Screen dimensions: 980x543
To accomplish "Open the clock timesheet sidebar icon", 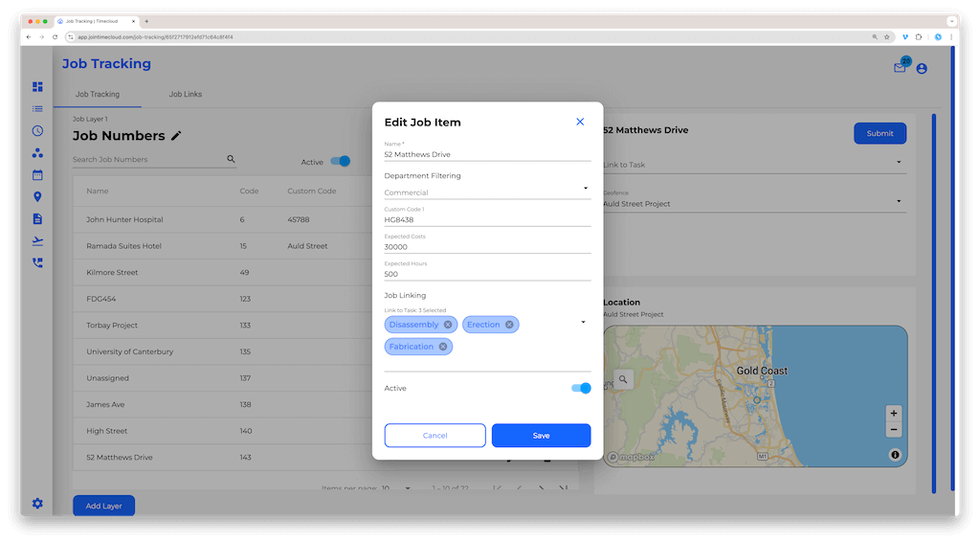I will coord(37,131).
